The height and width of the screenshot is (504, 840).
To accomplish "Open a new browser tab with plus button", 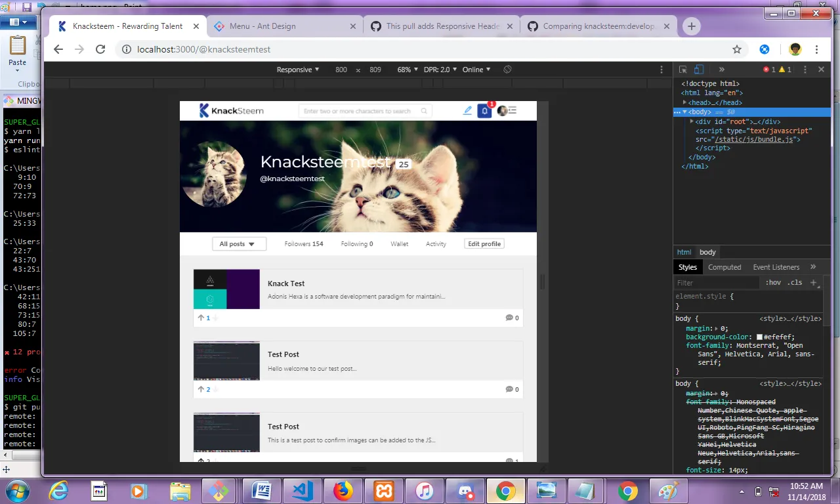I will 691,26.
